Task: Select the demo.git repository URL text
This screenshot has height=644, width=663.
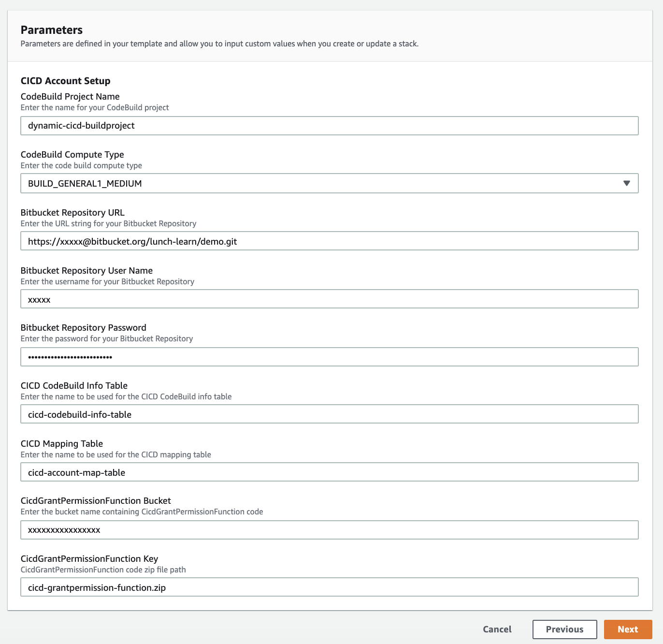Action: (133, 241)
